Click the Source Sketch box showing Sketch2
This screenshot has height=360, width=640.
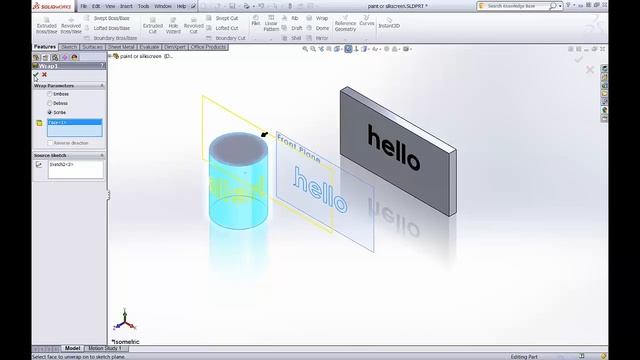76,169
